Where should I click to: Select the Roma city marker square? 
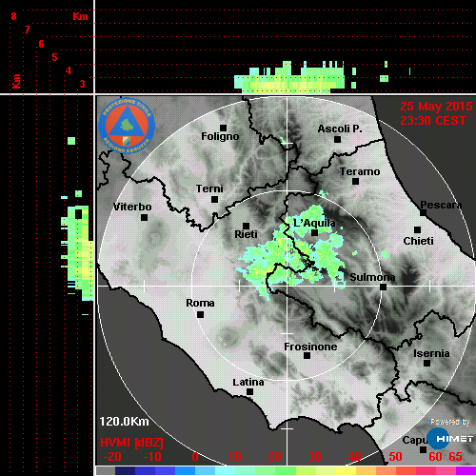click(x=200, y=315)
